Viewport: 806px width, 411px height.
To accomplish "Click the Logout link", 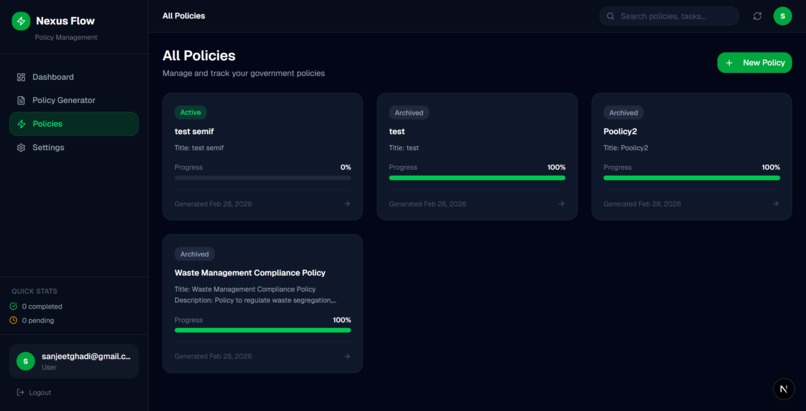I will (34, 393).
